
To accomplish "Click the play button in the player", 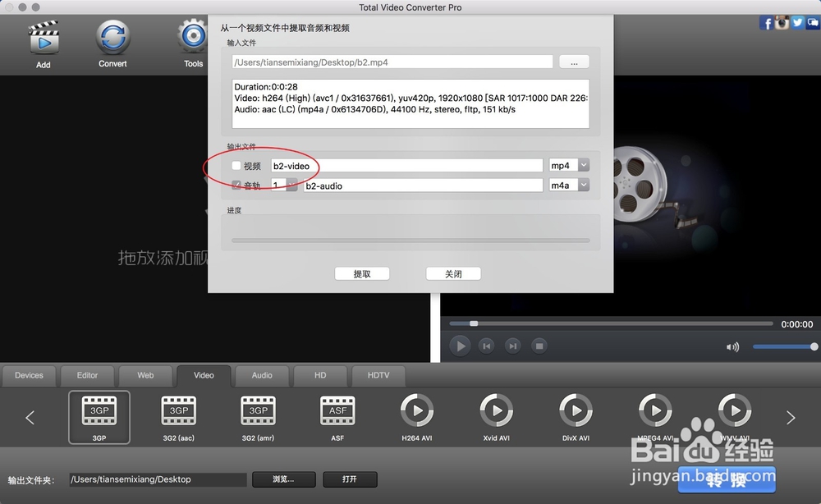I will click(461, 346).
